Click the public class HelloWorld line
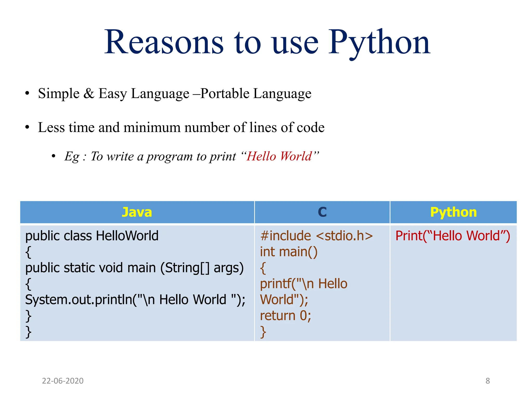The image size is (532, 399). click(92, 236)
